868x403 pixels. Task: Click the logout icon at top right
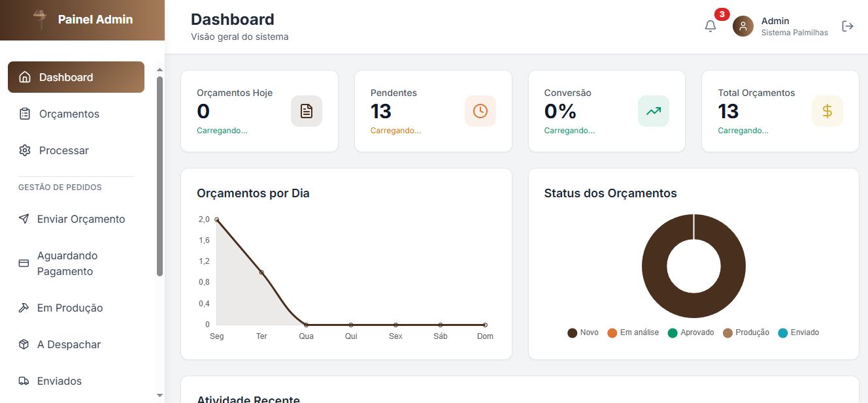pos(848,25)
